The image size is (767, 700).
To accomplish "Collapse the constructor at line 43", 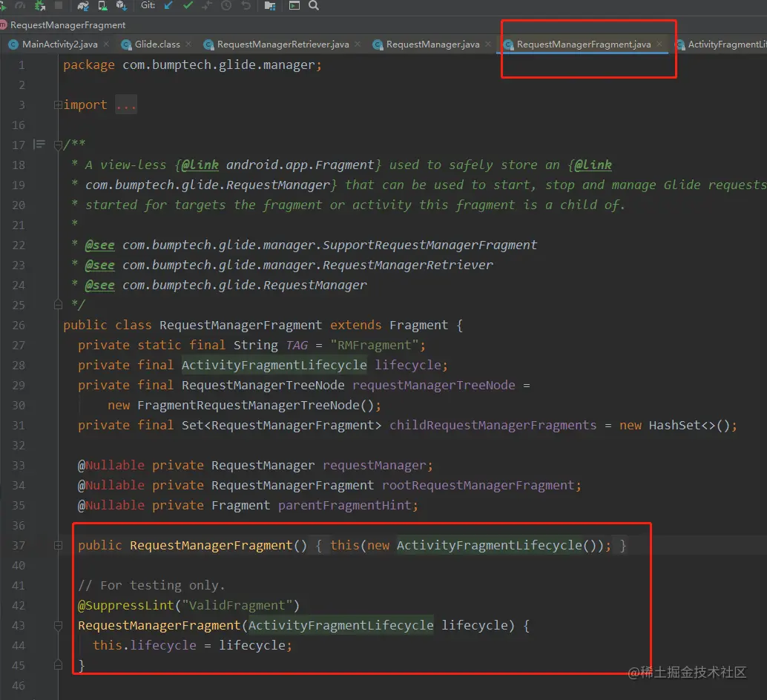I will pos(58,626).
